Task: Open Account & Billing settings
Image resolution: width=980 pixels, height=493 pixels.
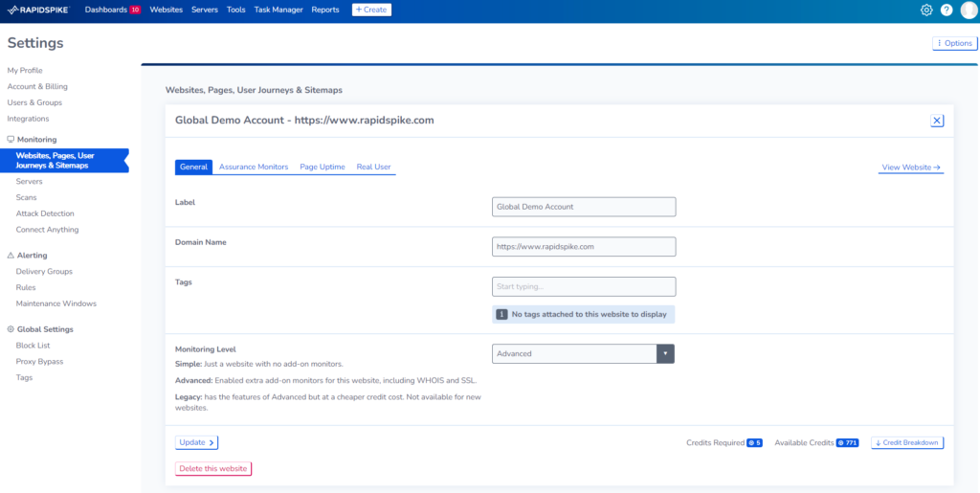Action: pyautogui.click(x=37, y=87)
